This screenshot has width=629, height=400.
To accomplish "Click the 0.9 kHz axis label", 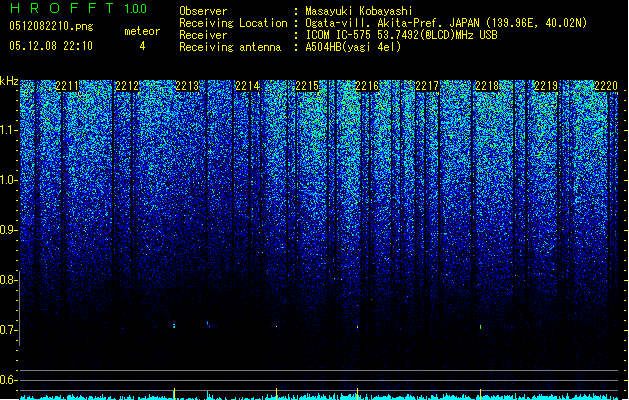I will coord(9,230).
